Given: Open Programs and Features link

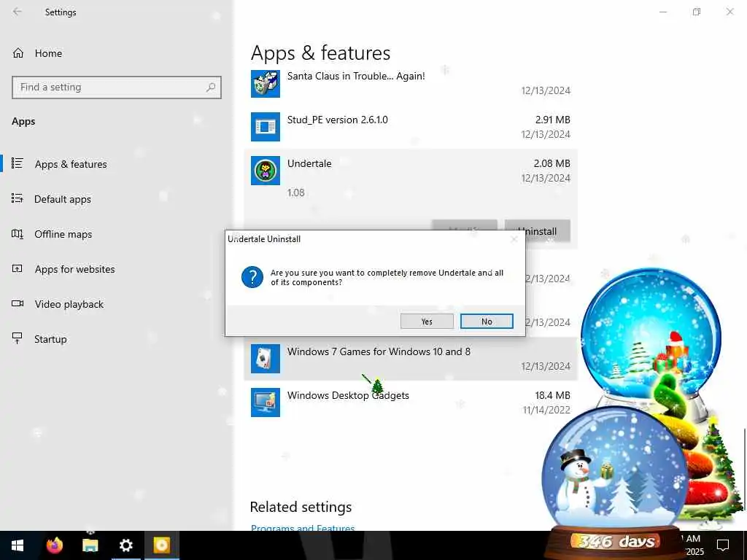Looking at the screenshot, I should pyautogui.click(x=303, y=527).
